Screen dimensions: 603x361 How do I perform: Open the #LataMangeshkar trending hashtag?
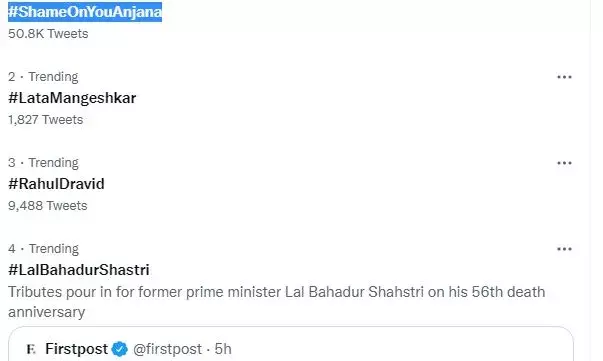pos(72,98)
